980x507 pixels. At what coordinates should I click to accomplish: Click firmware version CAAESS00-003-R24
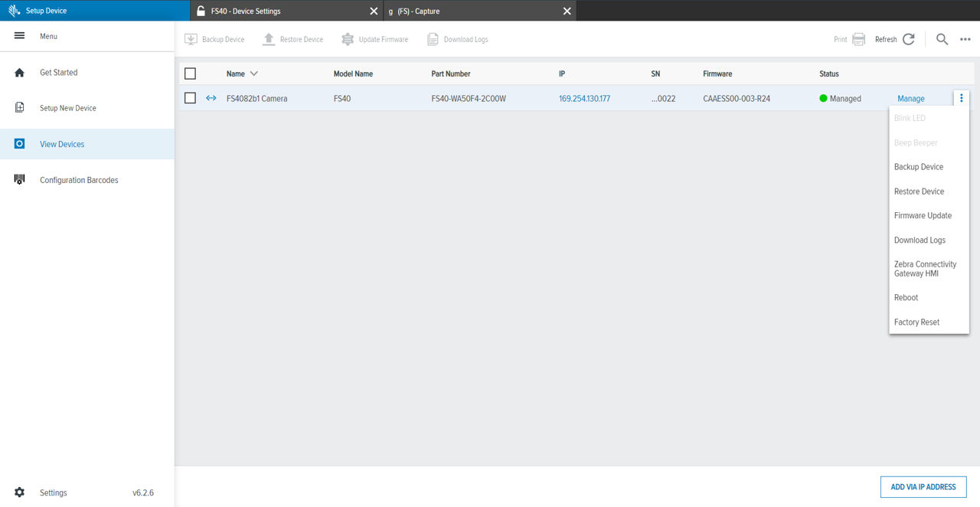pos(737,99)
